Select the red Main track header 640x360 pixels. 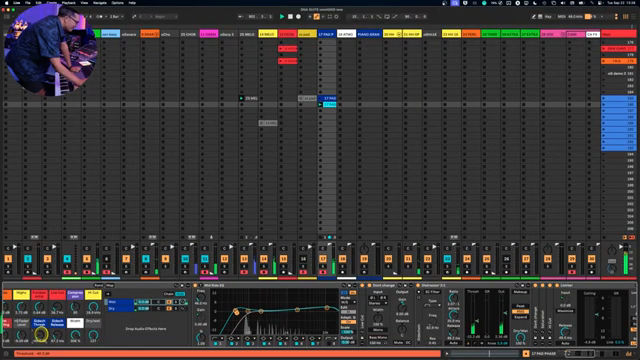(x=619, y=34)
